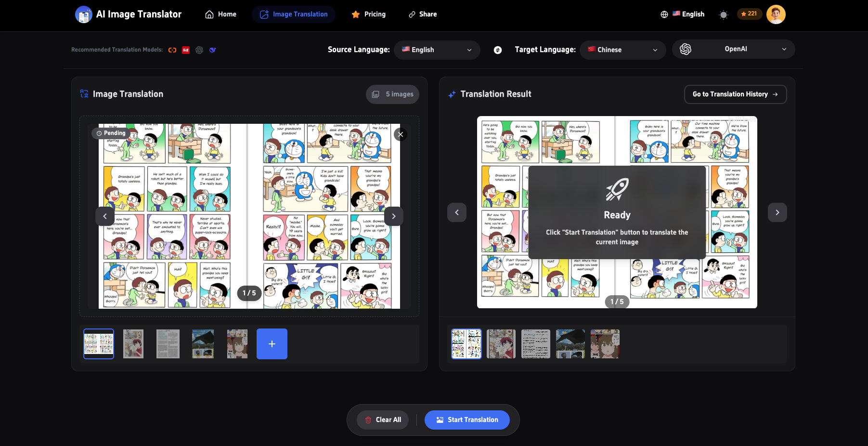Click the 5 images counter button
Image resolution: width=868 pixels, height=446 pixels.
pos(392,94)
